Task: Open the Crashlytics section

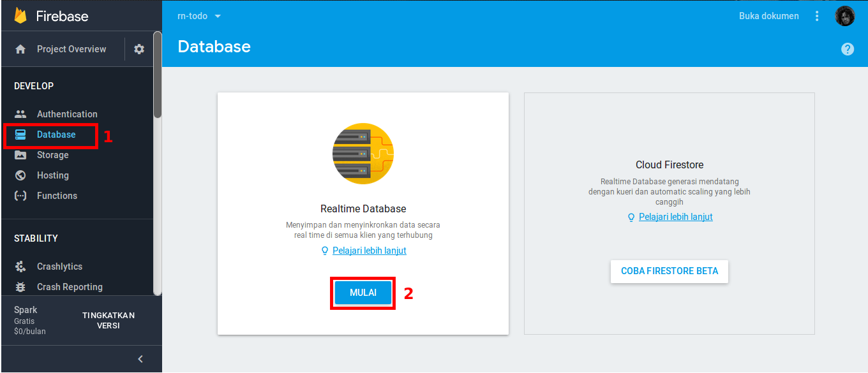Action: (59, 267)
